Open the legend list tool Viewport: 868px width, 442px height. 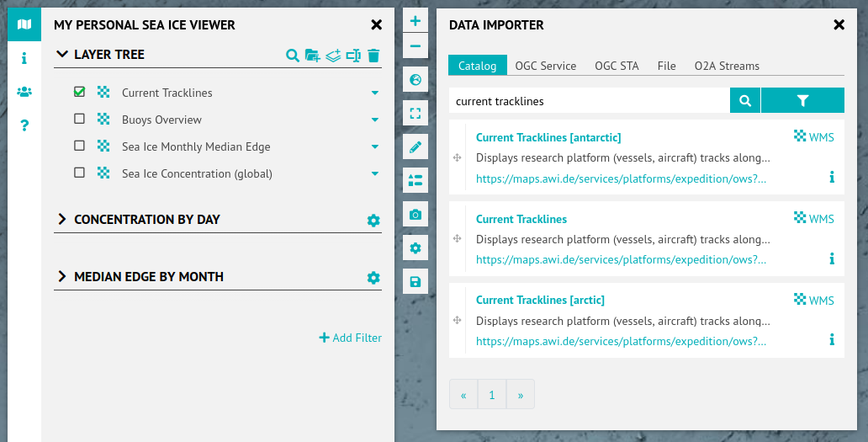tap(415, 180)
